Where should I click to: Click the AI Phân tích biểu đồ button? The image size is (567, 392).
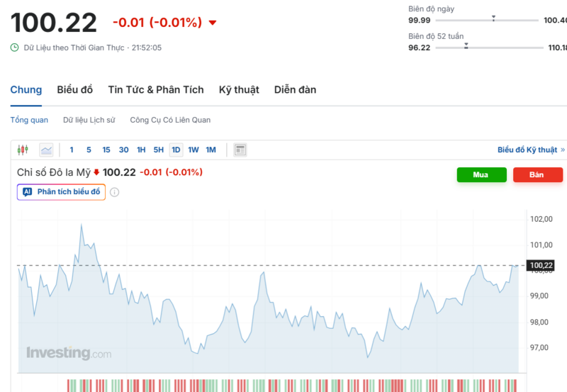[61, 192]
